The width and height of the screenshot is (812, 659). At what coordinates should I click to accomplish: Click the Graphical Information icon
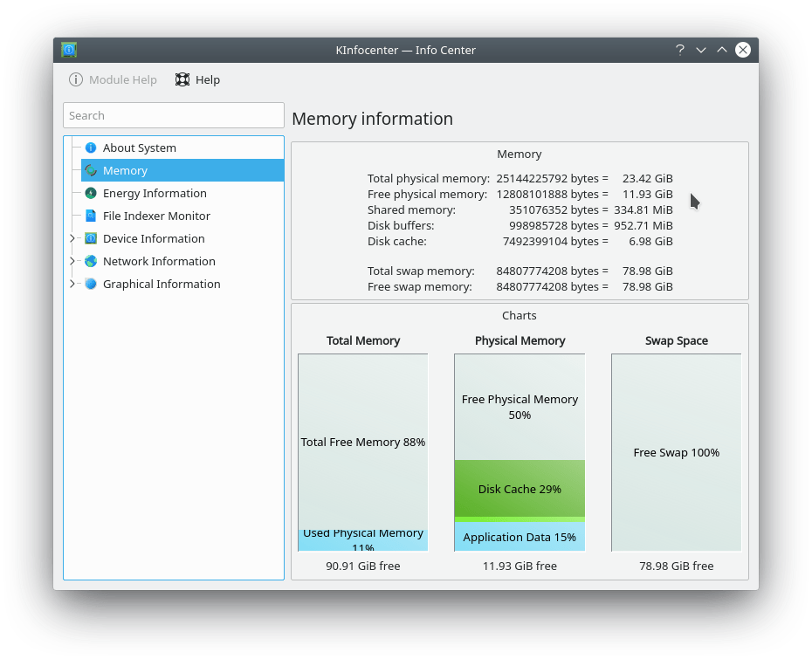point(91,284)
